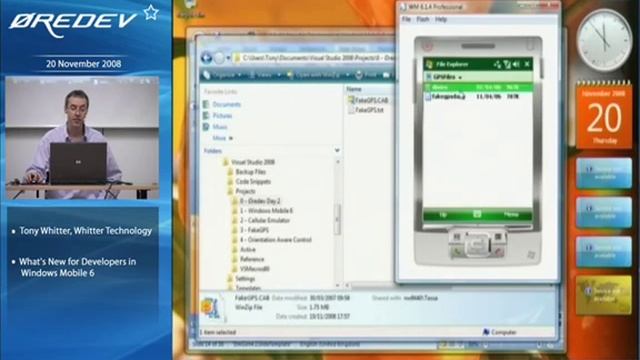Select the 0 - Øredev Day 2 folder
The width and height of the screenshot is (640, 360).
[256, 201]
